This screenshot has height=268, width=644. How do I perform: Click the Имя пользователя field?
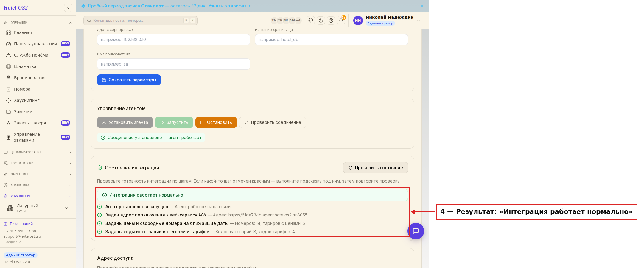pos(173,64)
